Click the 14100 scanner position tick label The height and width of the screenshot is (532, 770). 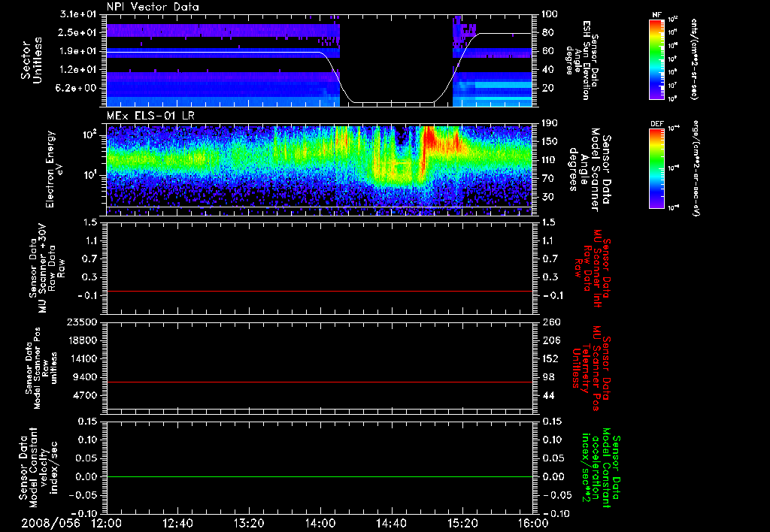click(x=83, y=358)
